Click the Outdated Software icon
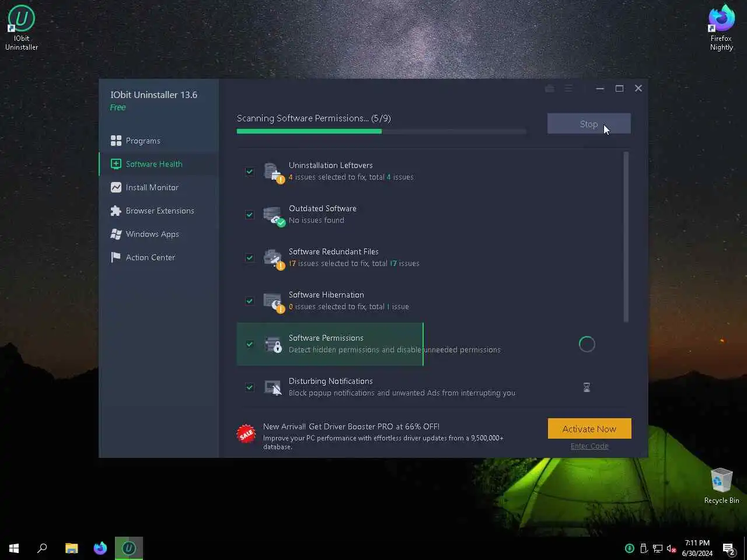This screenshot has height=560, width=747. (273, 215)
